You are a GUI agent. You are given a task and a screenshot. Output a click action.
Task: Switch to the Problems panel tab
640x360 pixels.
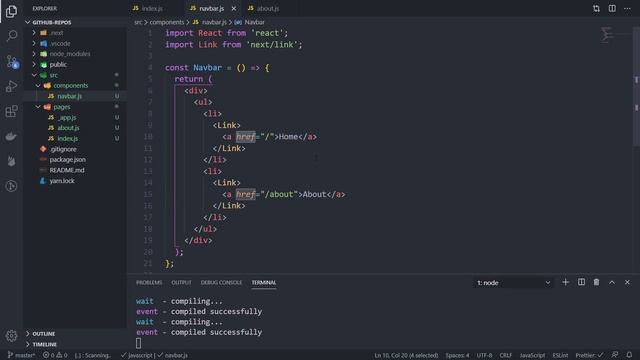pos(149,282)
